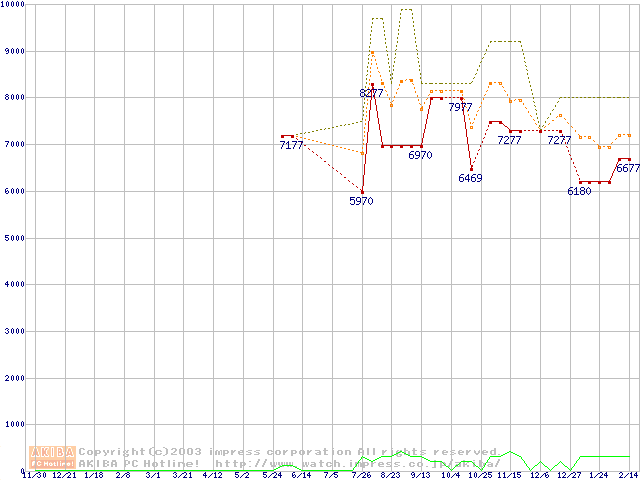
Task: Select the 6469 data label
Action: coord(470,178)
